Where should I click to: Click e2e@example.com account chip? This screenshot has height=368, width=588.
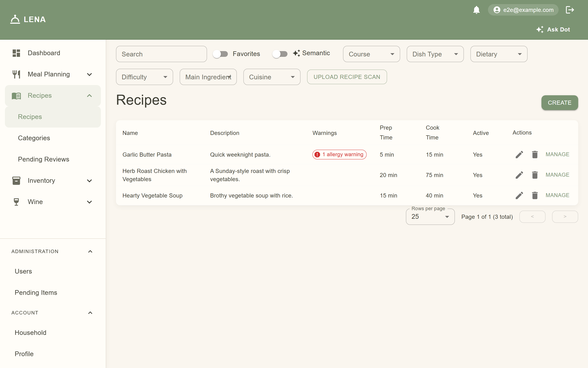(x=523, y=10)
